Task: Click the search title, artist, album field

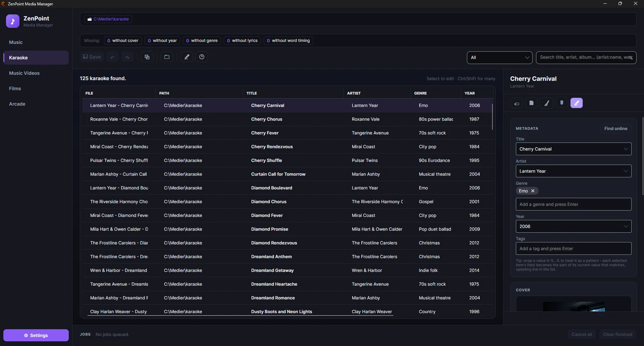Action: click(x=586, y=57)
